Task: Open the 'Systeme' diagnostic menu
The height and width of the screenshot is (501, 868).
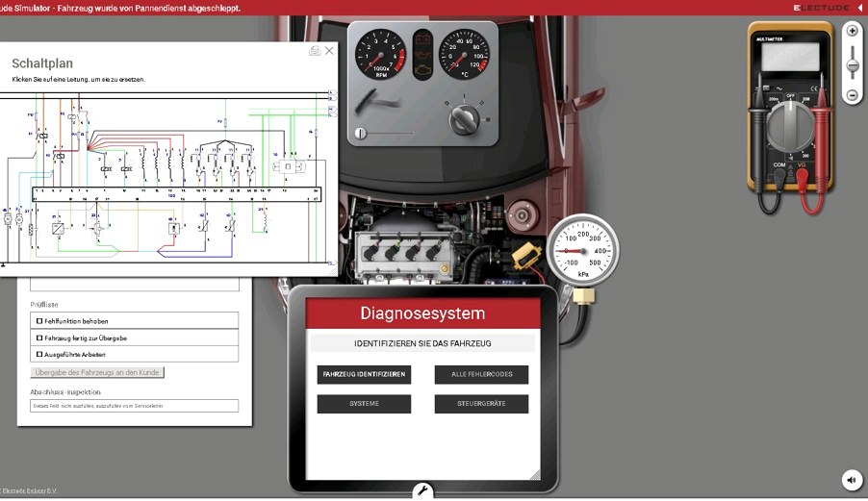Action: [364, 404]
